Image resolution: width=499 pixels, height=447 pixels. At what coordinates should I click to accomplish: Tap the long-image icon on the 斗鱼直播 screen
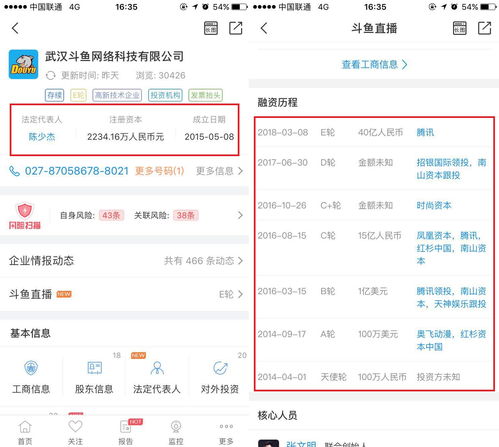[x=460, y=28]
